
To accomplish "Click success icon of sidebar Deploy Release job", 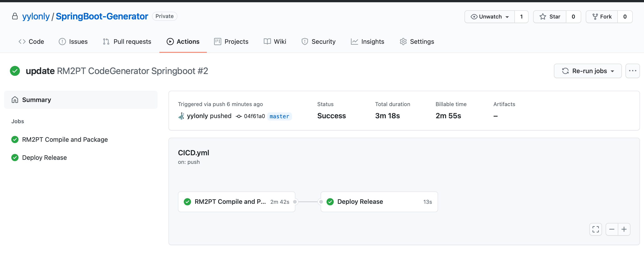I will click(x=15, y=158).
